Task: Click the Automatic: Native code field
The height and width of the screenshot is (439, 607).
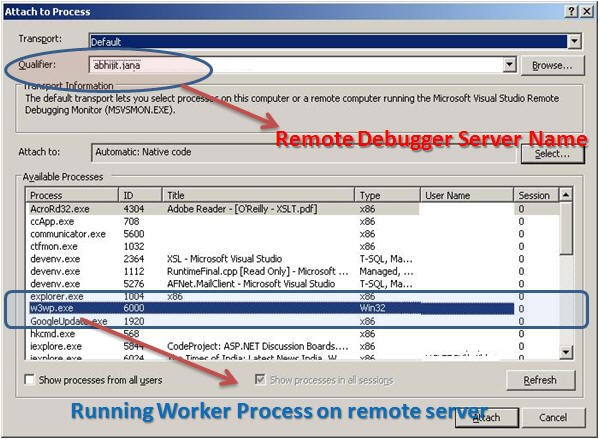Action: coord(304,152)
